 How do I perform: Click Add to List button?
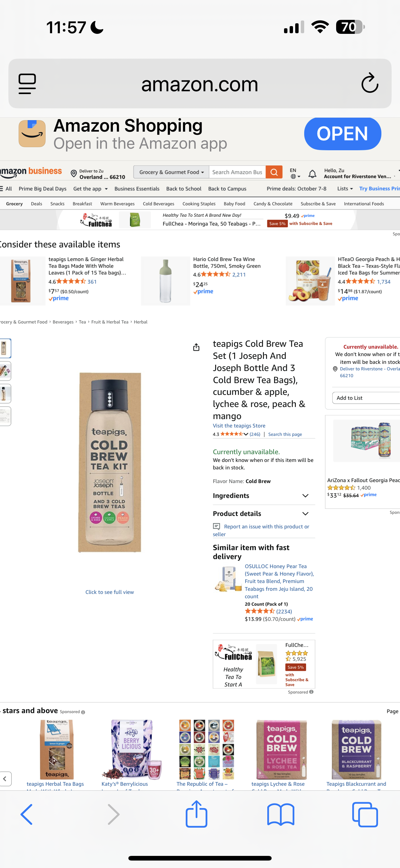(x=365, y=398)
